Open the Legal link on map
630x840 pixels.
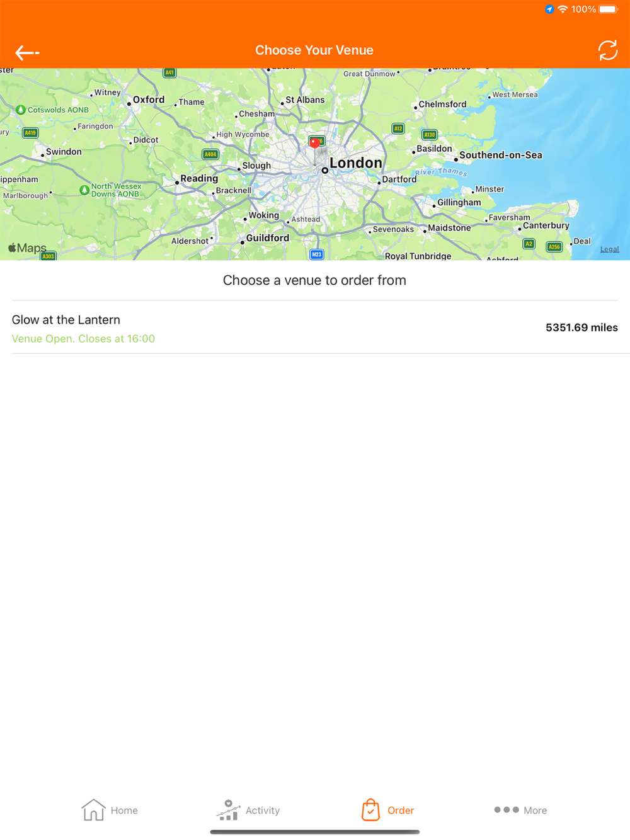(x=610, y=249)
